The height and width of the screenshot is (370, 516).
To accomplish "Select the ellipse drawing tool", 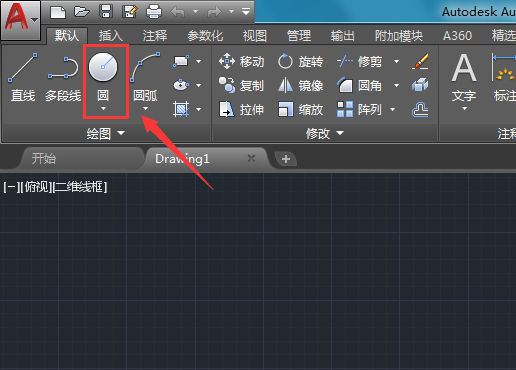I will pyautogui.click(x=181, y=85).
